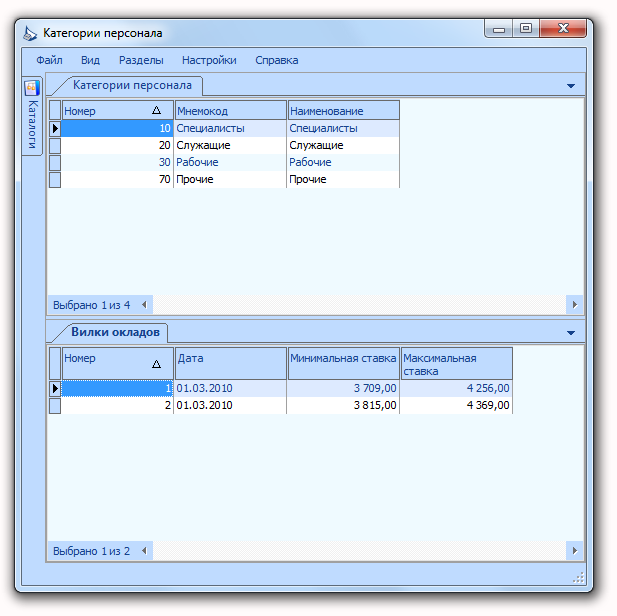Open the Разделы menu
Image resolution: width=617 pixels, height=616 pixels.
click(141, 60)
